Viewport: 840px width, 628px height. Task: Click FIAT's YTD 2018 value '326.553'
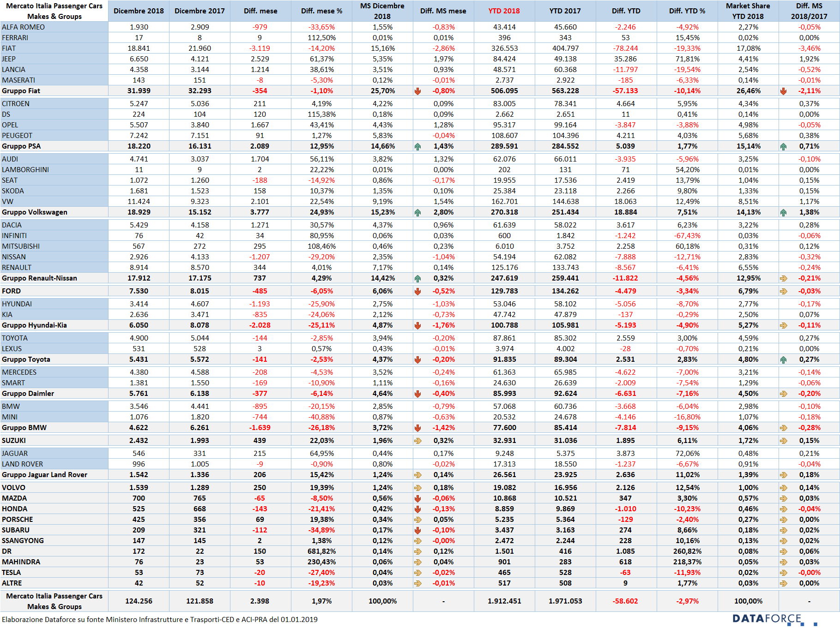pos(504,48)
